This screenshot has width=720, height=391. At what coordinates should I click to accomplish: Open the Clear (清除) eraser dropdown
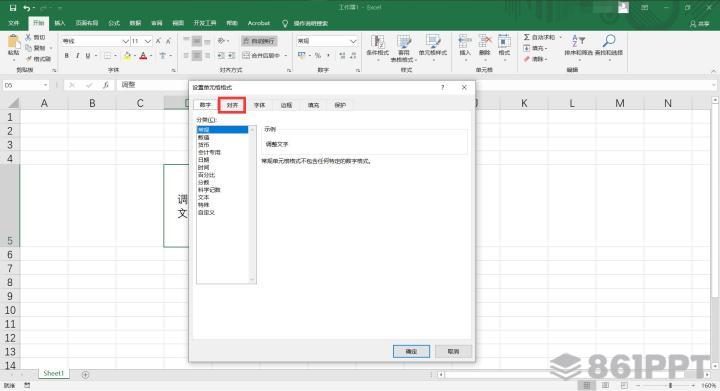coord(535,59)
